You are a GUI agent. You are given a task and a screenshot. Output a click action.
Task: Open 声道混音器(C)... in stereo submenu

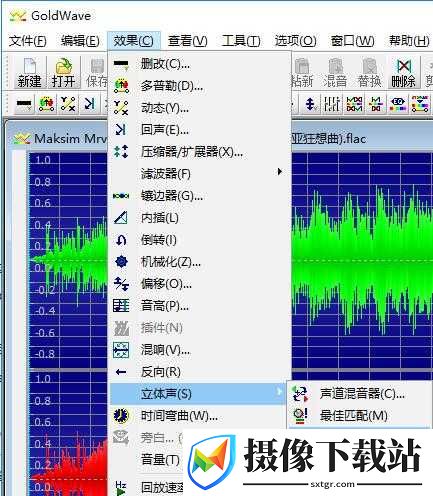[x=360, y=394]
